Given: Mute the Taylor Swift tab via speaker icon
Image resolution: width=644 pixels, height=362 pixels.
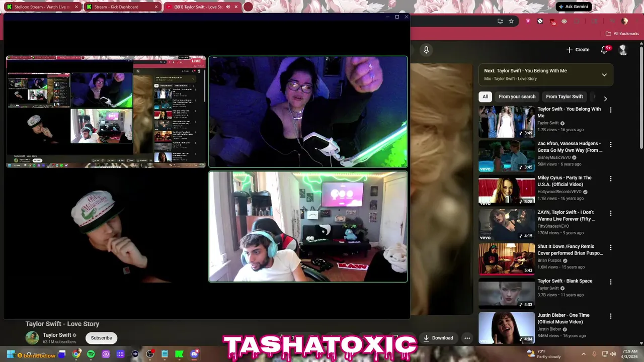Looking at the screenshot, I should 228,7.
